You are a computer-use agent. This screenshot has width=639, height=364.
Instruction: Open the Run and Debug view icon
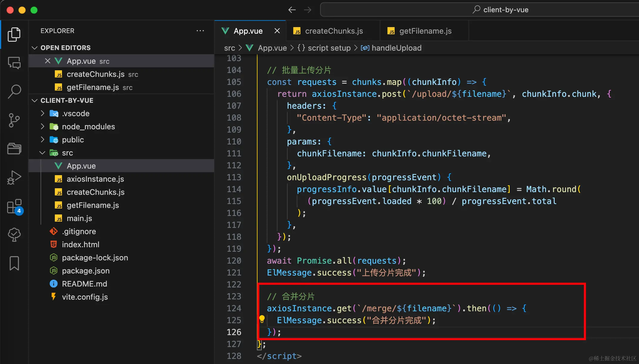(x=14, y=178)
